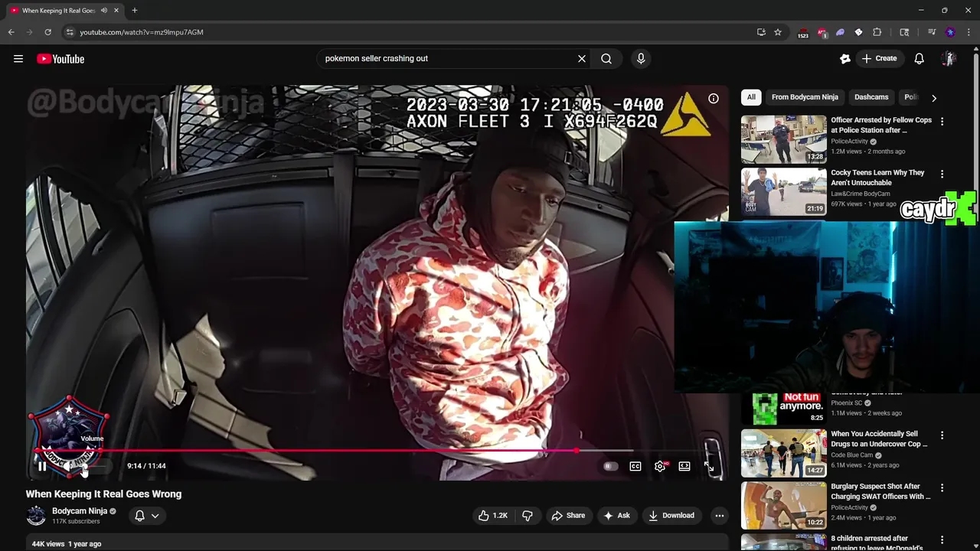
Task: Open the video info card icon
Action: click(x=714, y=98)
